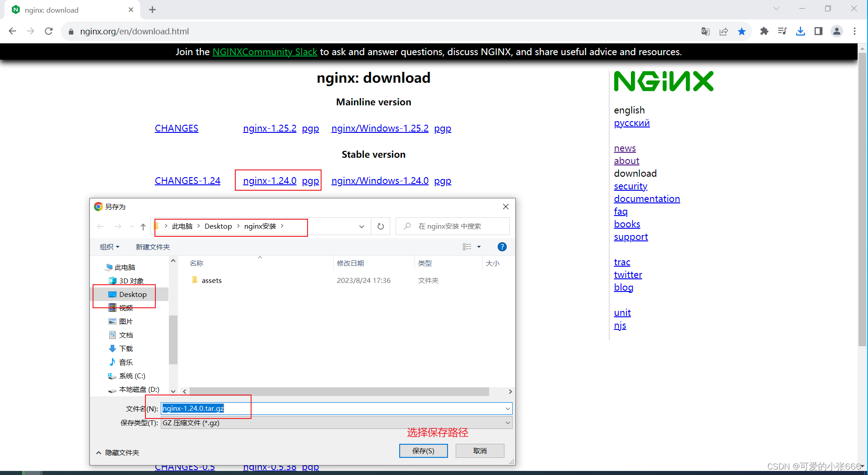Open the 组织 menu
Viewport: 868px width, 475px height.
coord(109,247)
